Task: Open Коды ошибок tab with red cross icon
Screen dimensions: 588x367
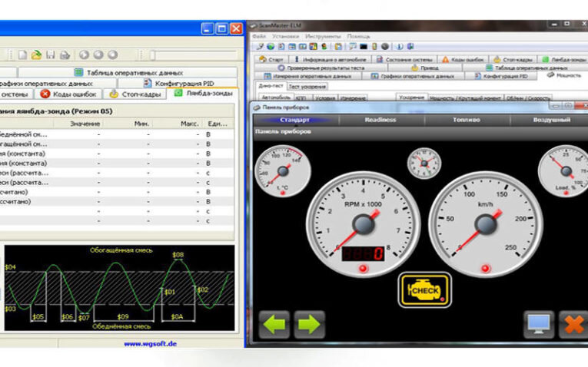Action: pos(68,94)
